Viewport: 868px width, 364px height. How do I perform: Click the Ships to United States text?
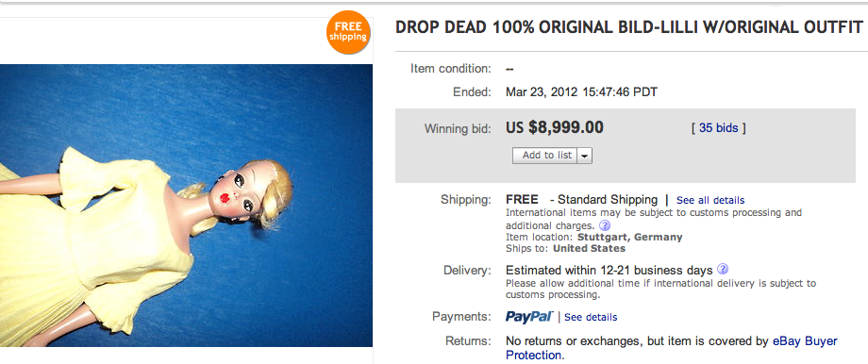pos(566,248)
